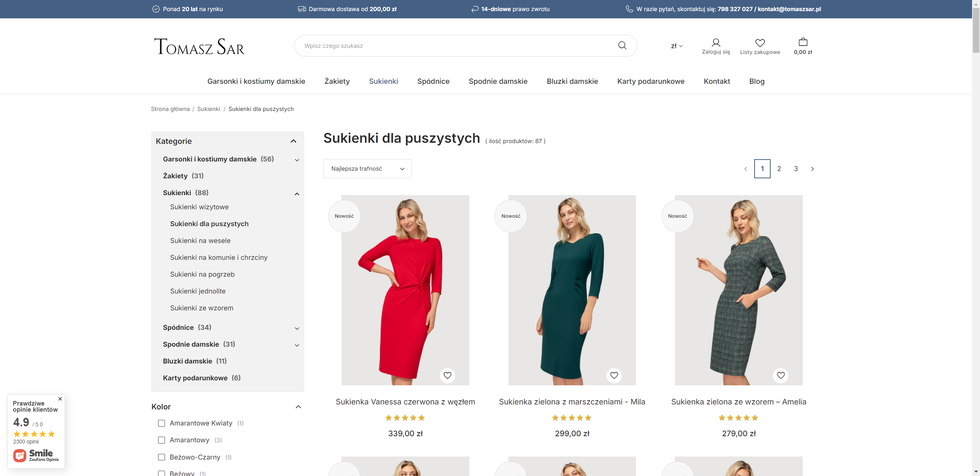Click the search magnifier icon
The width and height of the screenshot is (980, 476).
[x=622, y=45]
